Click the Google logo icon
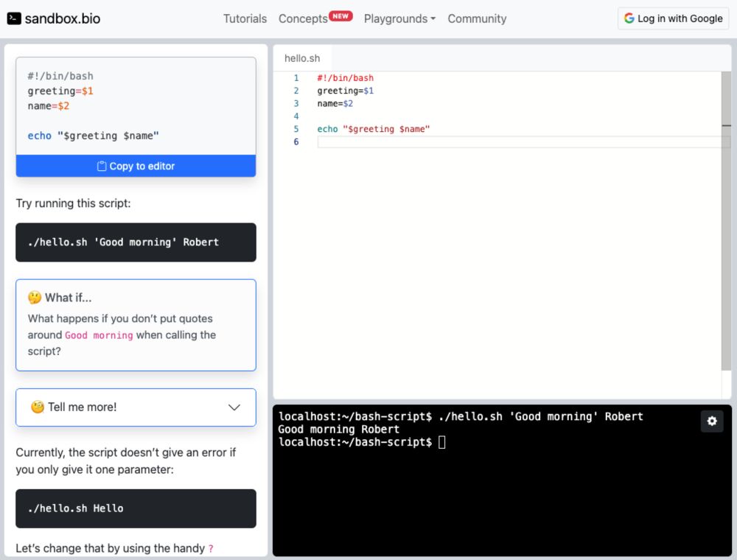Screen dimensions: 737x560 click(x=629, y=18)
